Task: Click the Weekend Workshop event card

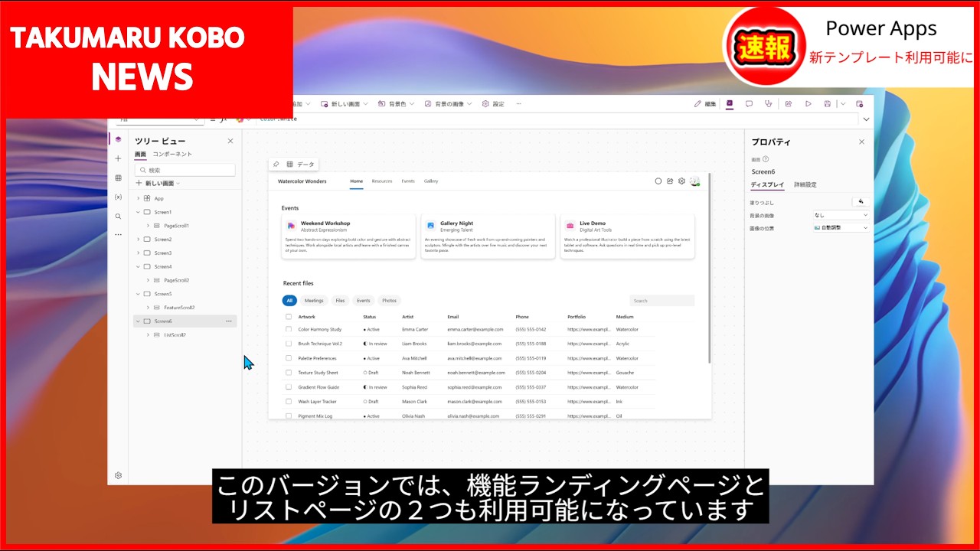Action: 348,236
